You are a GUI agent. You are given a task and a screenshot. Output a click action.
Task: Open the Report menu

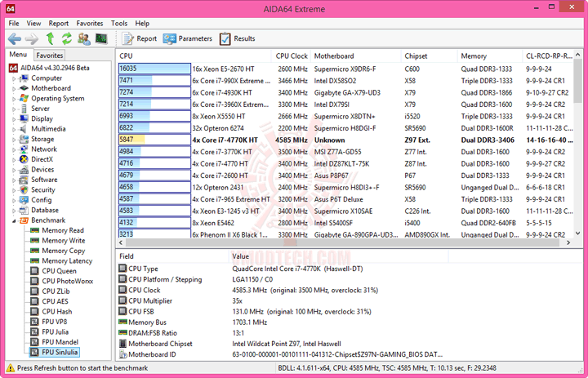pos(59,23)
